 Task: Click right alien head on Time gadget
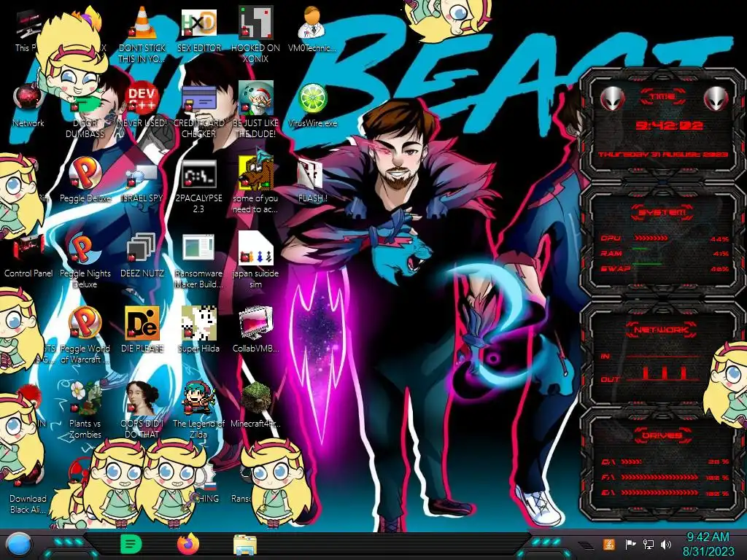point(716,99)
